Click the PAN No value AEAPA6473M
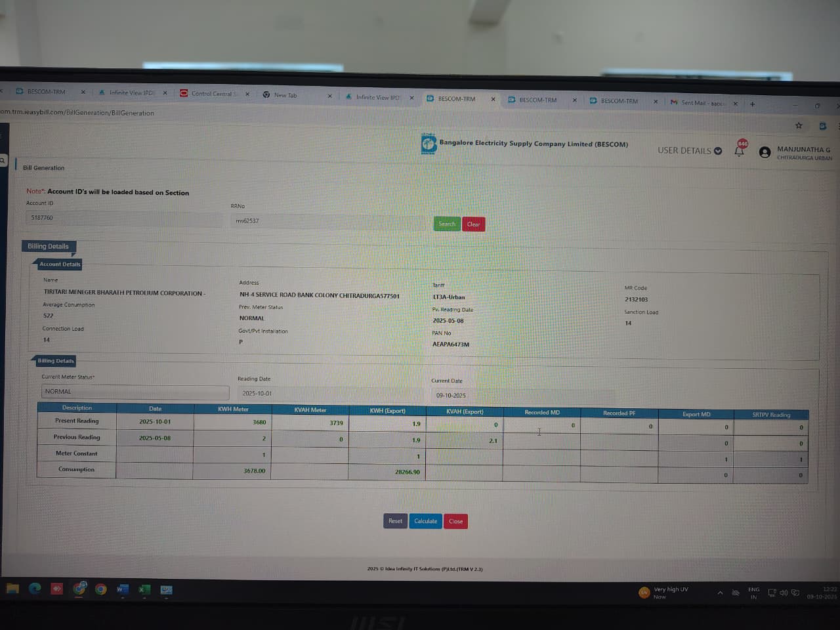Viewport: 840px width, 630px height. (451, 344)
